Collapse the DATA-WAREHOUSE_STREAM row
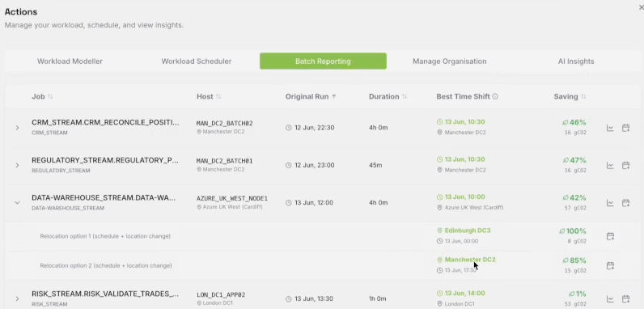 click(x=17, y=202)
